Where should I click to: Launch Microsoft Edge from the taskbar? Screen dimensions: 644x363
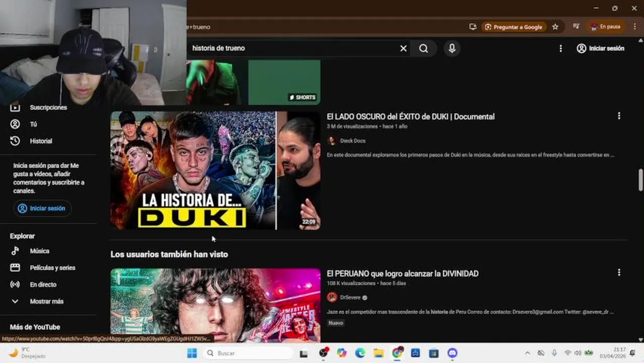pos(360,353)
